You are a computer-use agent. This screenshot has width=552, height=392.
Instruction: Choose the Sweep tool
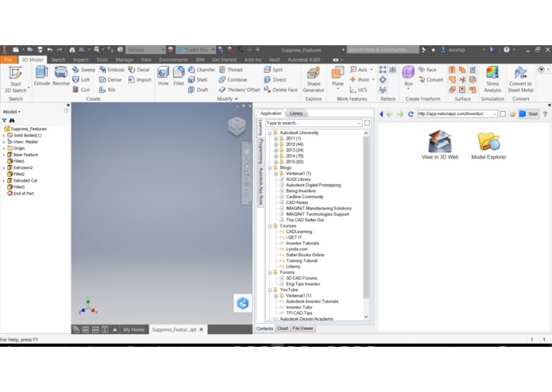click(83, 70)
